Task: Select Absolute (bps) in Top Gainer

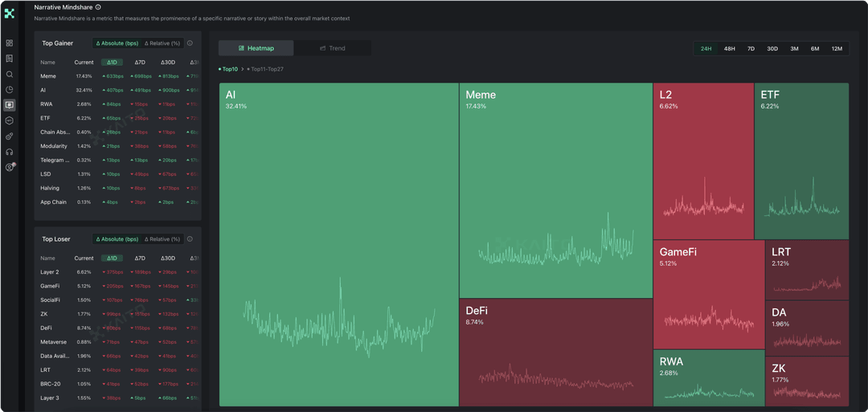Action: [x=117, y=43]
